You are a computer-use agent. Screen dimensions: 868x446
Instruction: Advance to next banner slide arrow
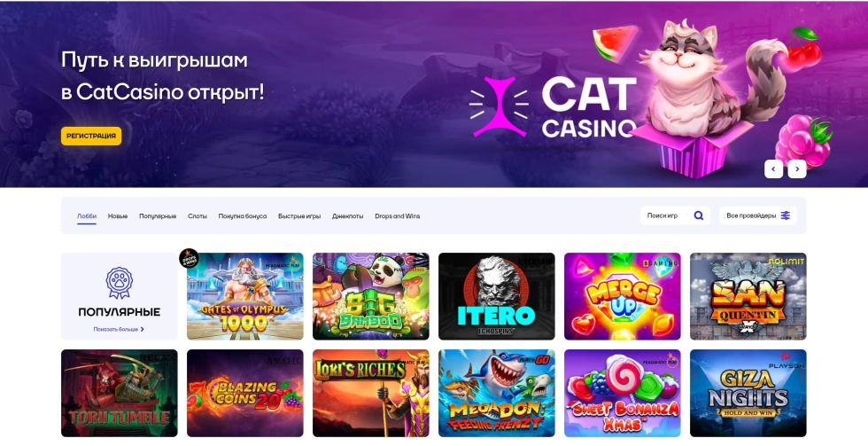tap(797, 169)
